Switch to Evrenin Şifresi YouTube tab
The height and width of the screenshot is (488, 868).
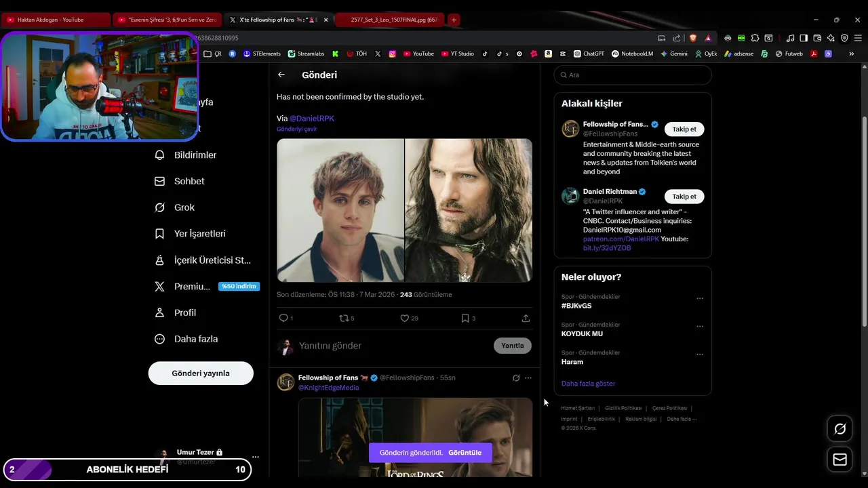tap(167, 20)
